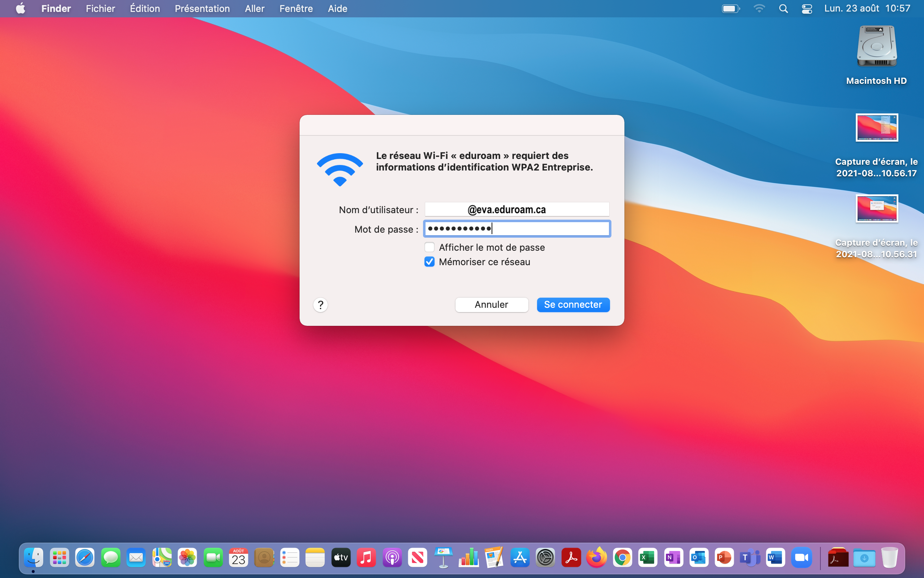Open Control Center in menu bar
The width and height of the screenshot is (924, 578).
click(x=807, y=8)
